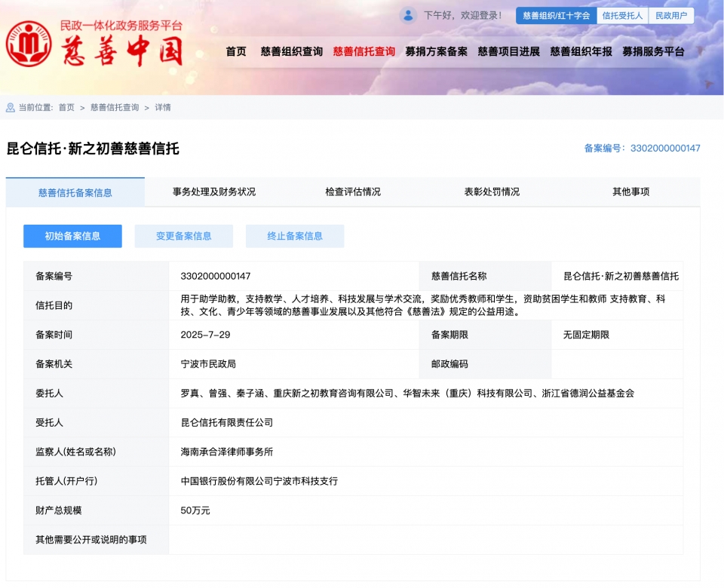
Task: Click the 下午好，欢迎登录! greeting text
Action: click(462, 15)
